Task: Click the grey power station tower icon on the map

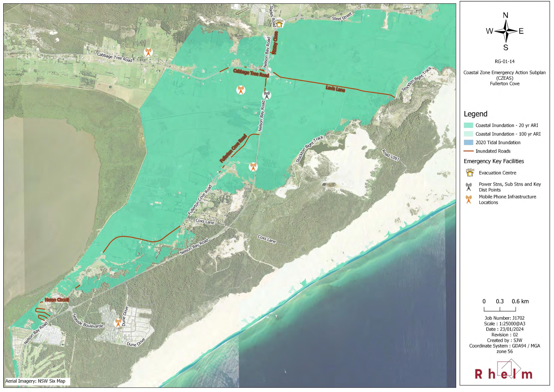Action: [x=267, y=95]
